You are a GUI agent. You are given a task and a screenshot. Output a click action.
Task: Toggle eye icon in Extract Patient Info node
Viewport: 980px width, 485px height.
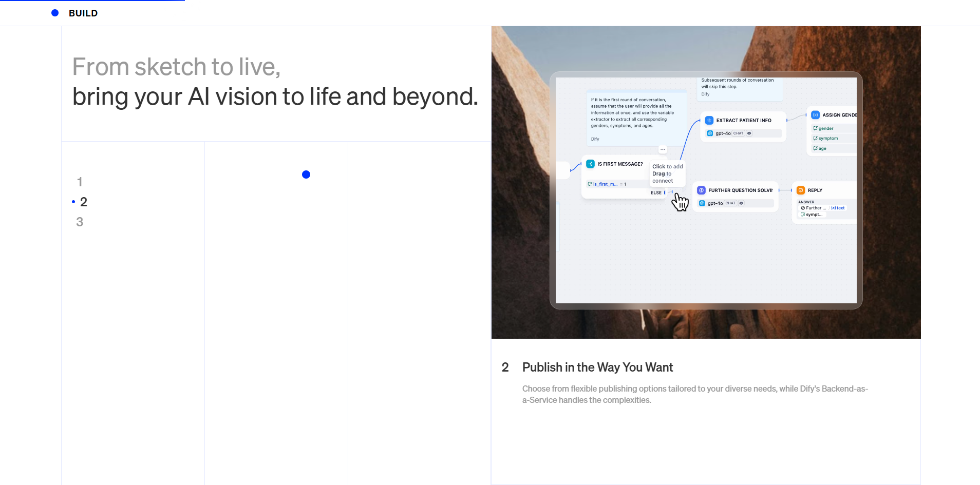pos(749,133)
